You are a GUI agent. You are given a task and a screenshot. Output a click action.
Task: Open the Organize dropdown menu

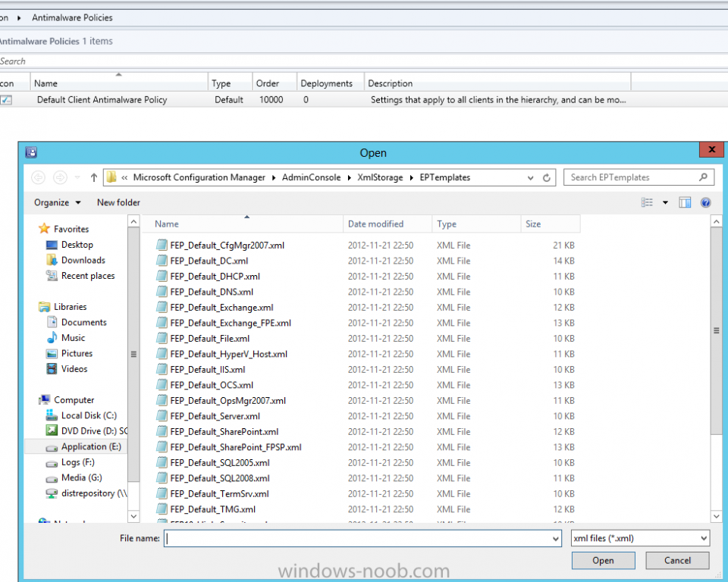[x=57, y=202]
